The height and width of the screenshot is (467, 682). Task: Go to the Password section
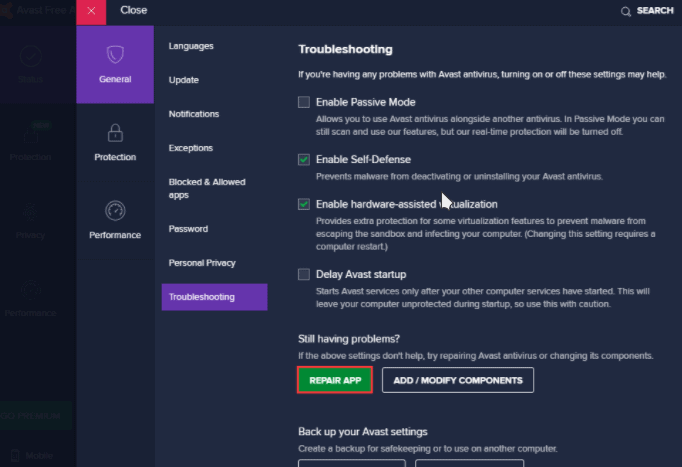pos(188,229)
